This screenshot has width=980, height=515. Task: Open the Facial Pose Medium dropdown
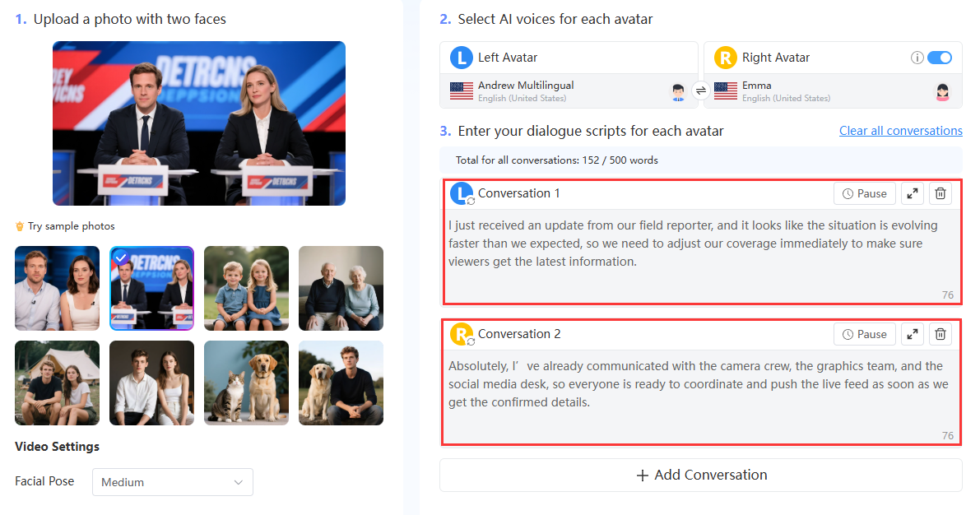(x=173, y=482)
